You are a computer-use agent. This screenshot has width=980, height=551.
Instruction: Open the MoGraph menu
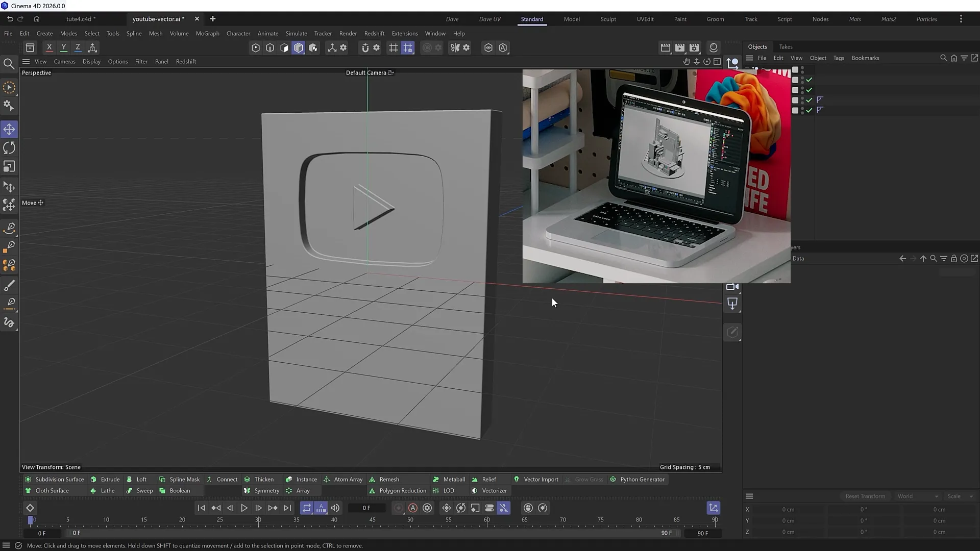(x=207, y=33)
